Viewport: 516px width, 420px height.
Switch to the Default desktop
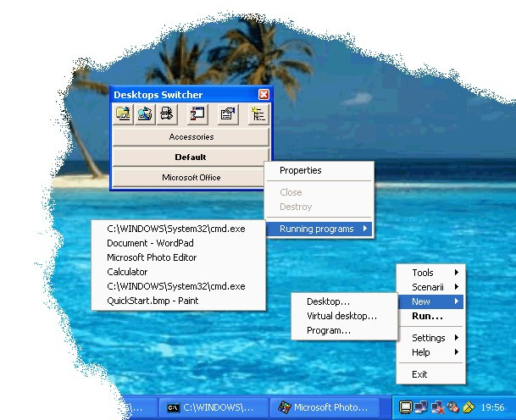[191, 157]
